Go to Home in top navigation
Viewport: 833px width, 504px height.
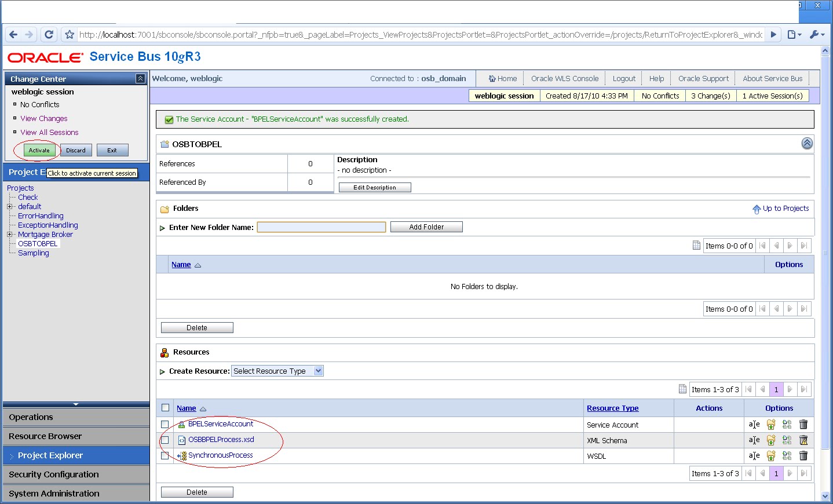(x=502, y=78)
